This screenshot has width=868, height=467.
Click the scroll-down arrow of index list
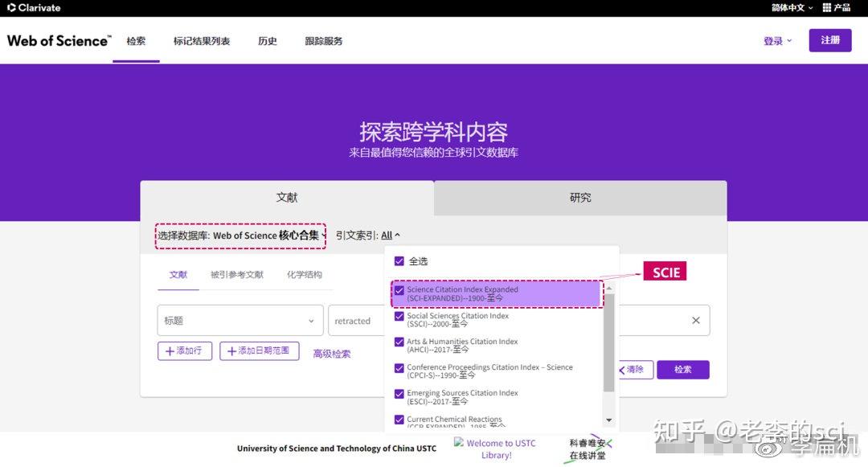pos(609,420)
